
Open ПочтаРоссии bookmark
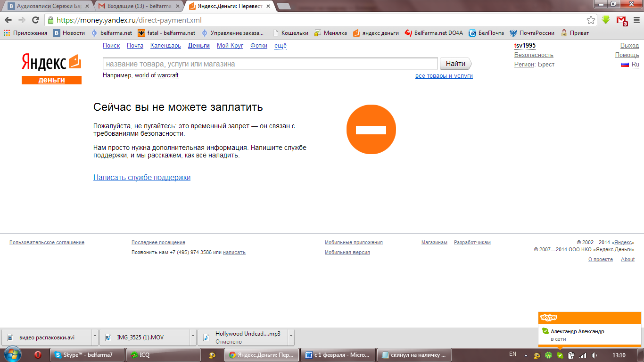[532, 33]
